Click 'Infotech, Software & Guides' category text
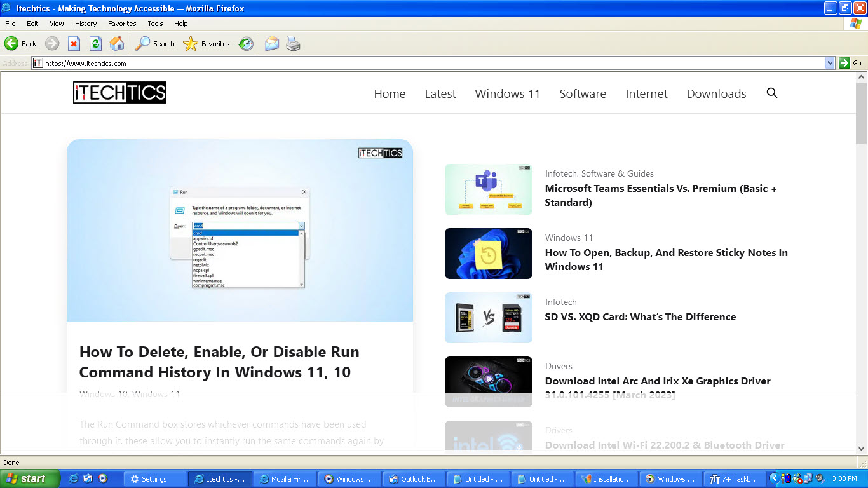 point(599,173)
